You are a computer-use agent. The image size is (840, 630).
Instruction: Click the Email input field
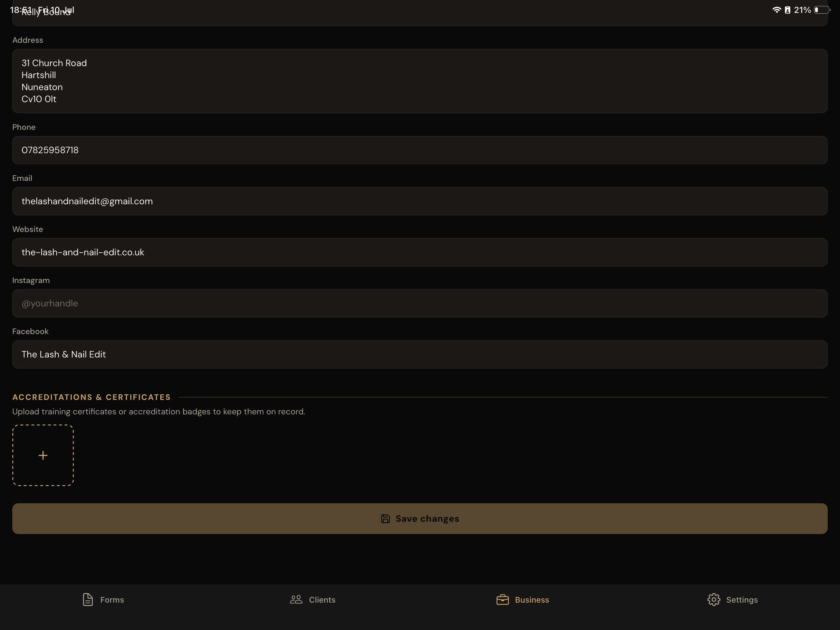click(420, 201)
